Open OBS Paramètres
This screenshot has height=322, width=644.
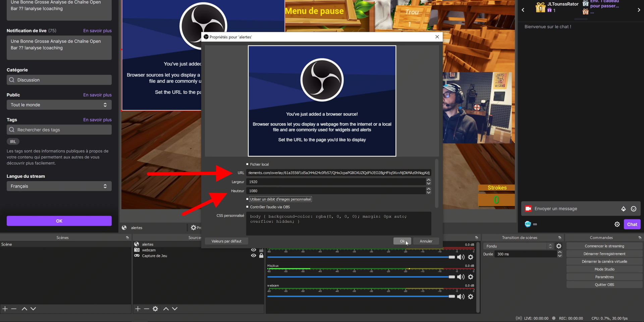pyautogui.click(x=604, y=277)
